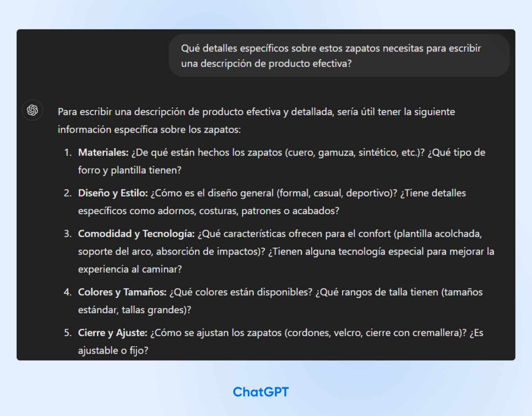Select the bold "Diseño y Estilo:" heading

(113, 193)
